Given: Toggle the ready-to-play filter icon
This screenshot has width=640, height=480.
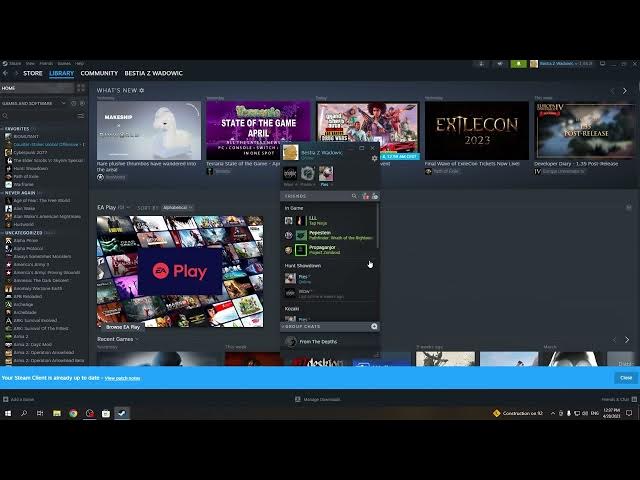Looking at the screenshot, I should (82, 104).
